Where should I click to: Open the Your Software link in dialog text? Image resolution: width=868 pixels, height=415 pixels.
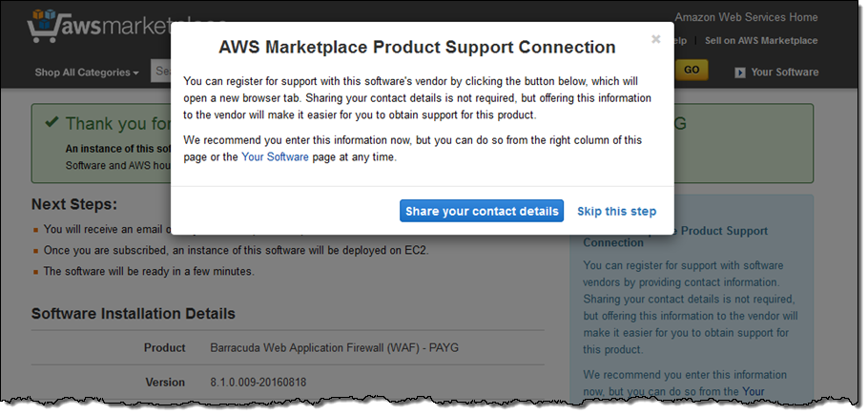(275, 157)
